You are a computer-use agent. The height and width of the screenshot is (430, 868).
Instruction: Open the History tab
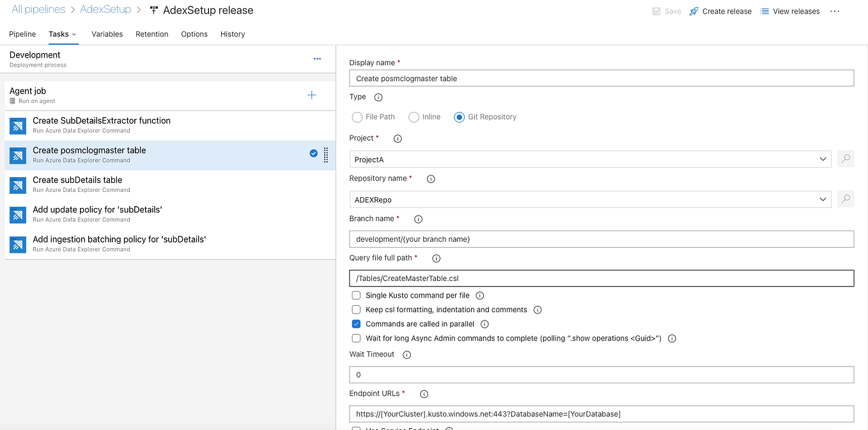232,34
